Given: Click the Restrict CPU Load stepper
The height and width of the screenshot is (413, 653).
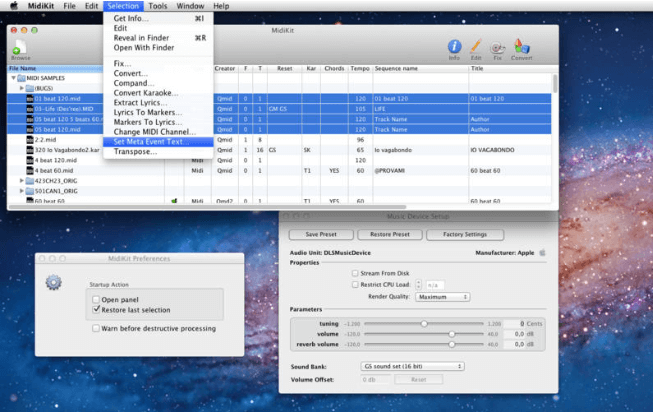Looking at the screenshot, I should [418, 285].
